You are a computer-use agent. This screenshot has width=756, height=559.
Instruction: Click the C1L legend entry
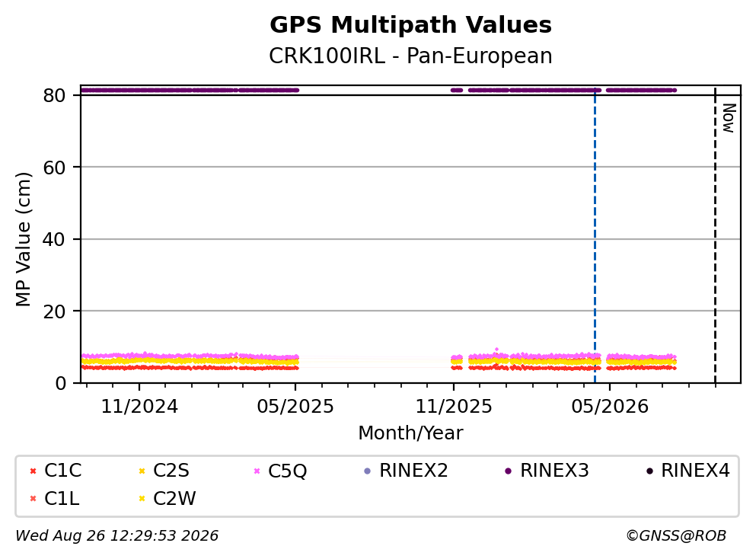[x=54, y=499]
